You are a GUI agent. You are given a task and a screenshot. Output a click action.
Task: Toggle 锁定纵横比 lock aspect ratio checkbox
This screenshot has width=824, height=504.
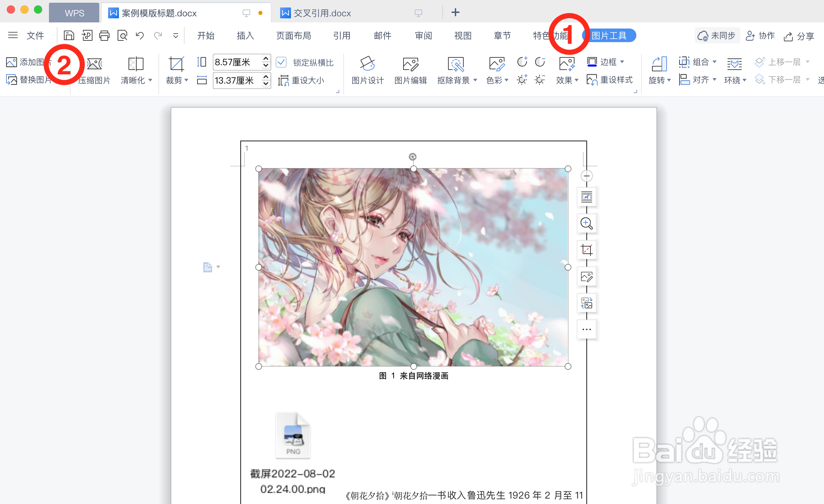(x=281, y=62)
